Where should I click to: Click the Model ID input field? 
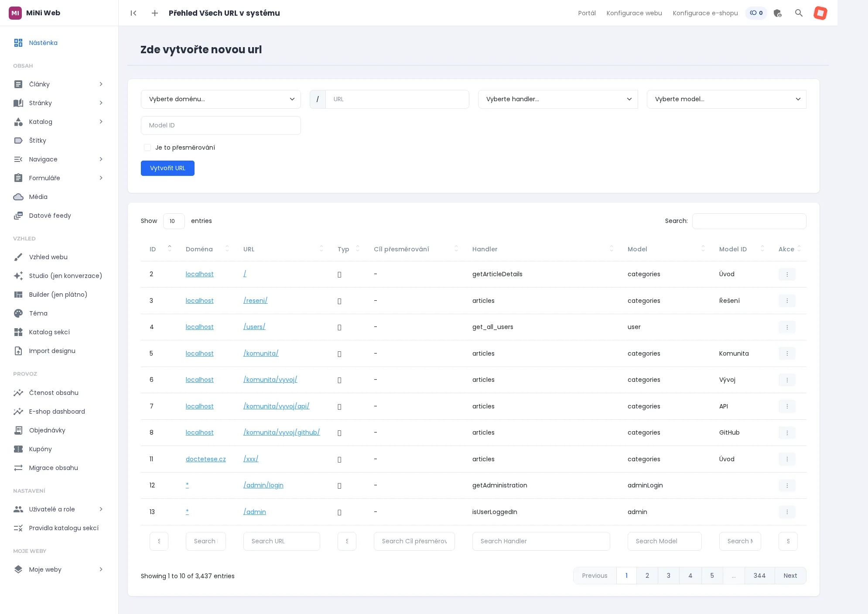point(221,125)
